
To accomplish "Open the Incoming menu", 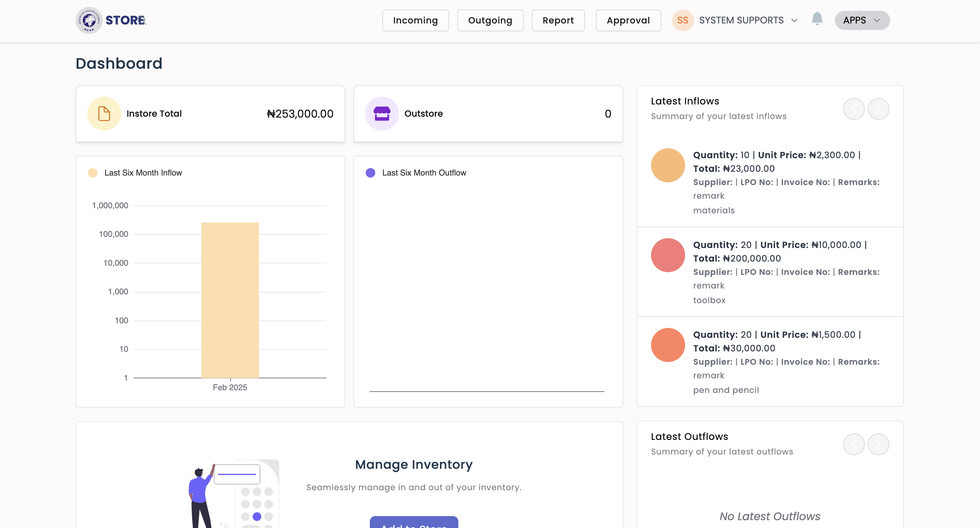I will (415, 20).
